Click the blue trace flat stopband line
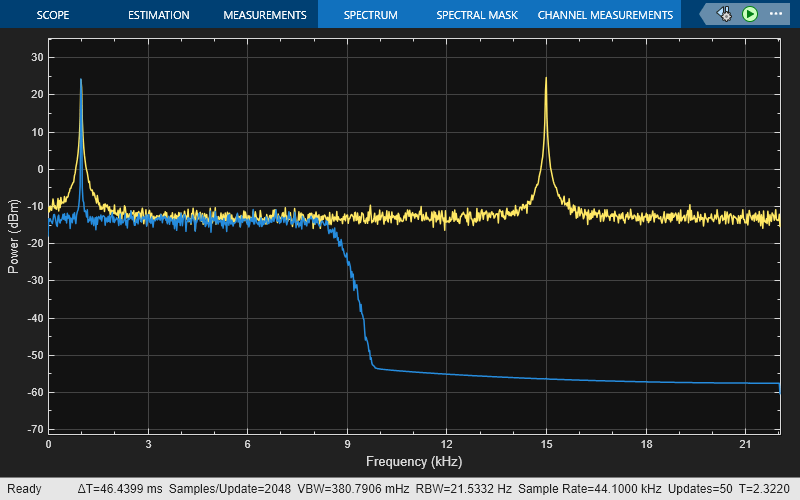Image resolution: width=800 pixels, height=500 pixels. 577,379
